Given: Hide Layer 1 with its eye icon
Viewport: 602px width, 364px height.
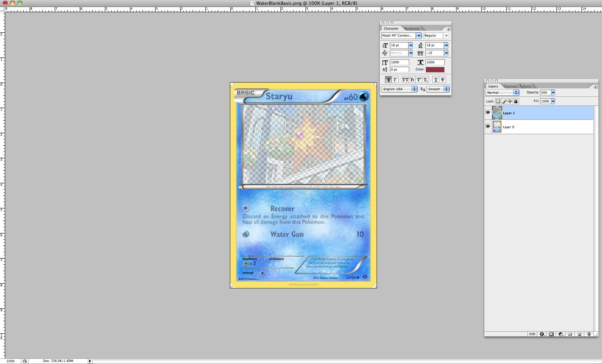Looking at the screenshot, I should (488, 113).
